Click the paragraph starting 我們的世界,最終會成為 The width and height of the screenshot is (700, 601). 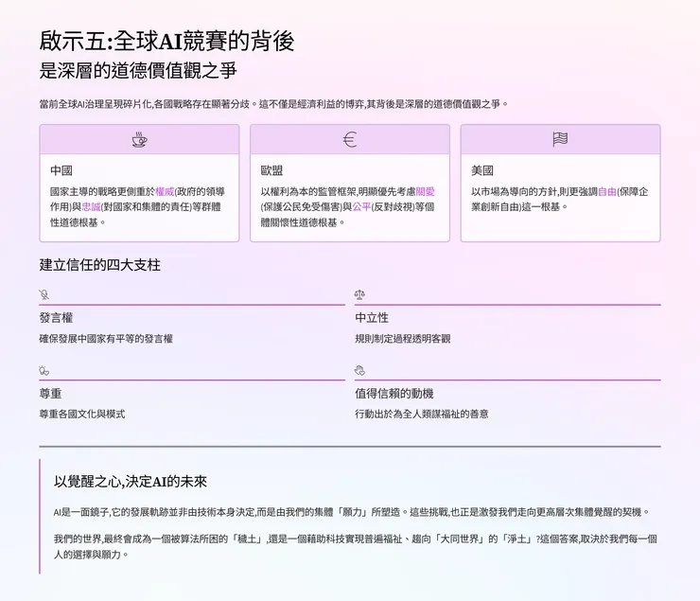(356, 546)
